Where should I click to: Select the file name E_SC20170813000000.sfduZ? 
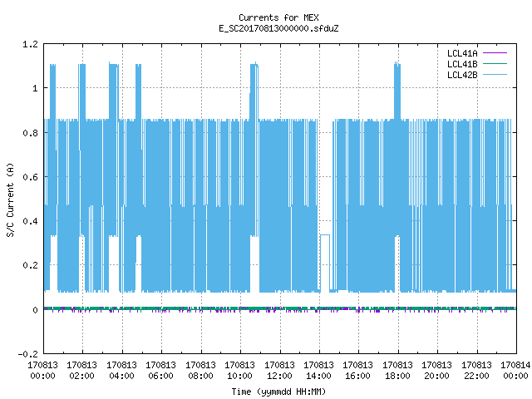pos(278,28)
